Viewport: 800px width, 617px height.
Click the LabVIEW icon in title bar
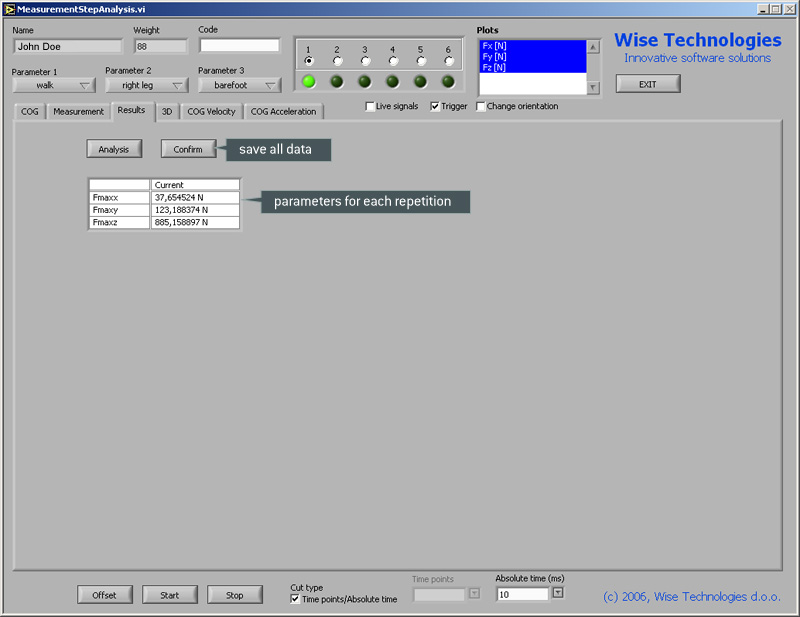(x=10, y=9)
